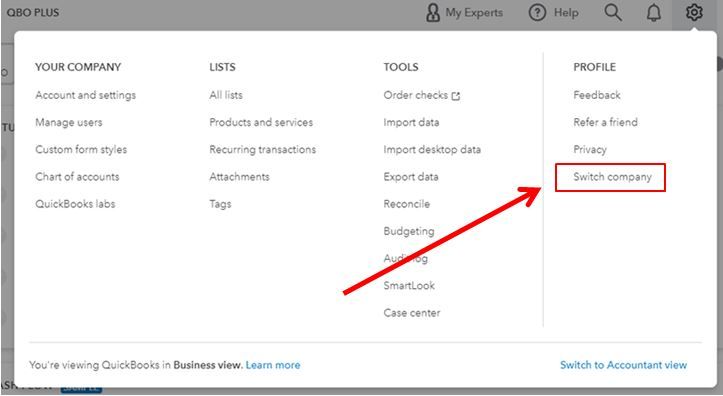Click the Order checks external link icon
The width and height of the screenshot is (723, 396).
(456, 96)
